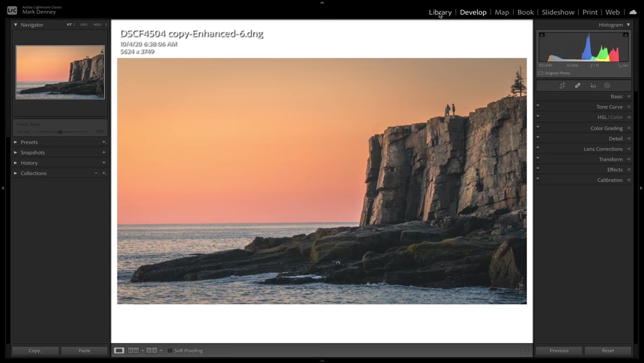Open the Print module
This screenshot has height=363, width=644.
coord(590,12)
